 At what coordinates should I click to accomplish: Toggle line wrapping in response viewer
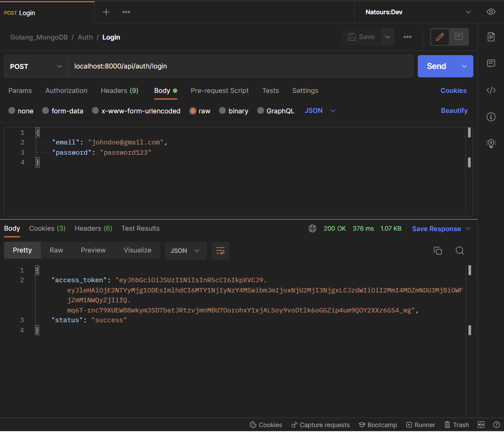(220, 250)
